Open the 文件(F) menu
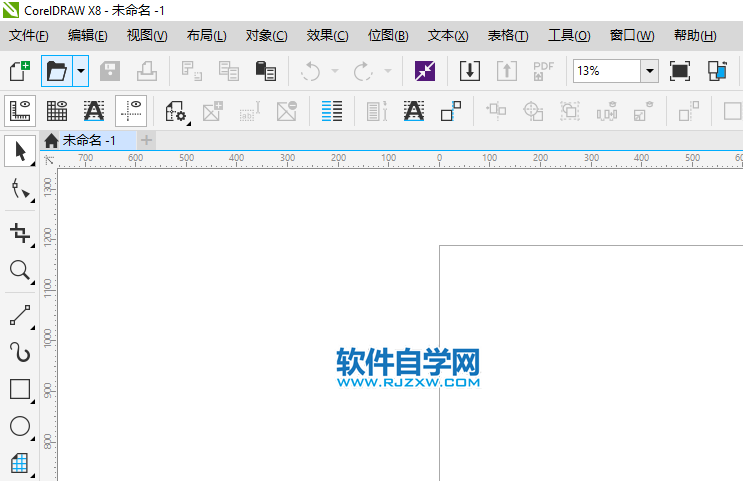 coord(29,36)
